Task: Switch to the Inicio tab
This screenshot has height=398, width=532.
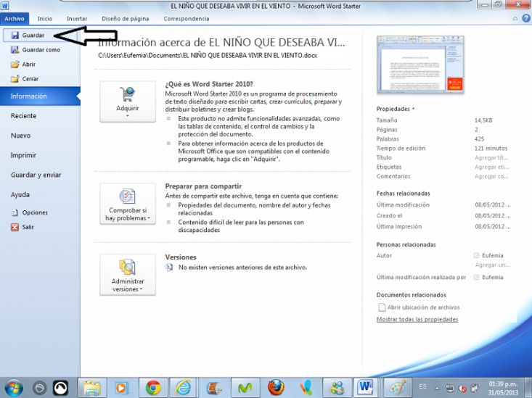Action: click(45, 19)
